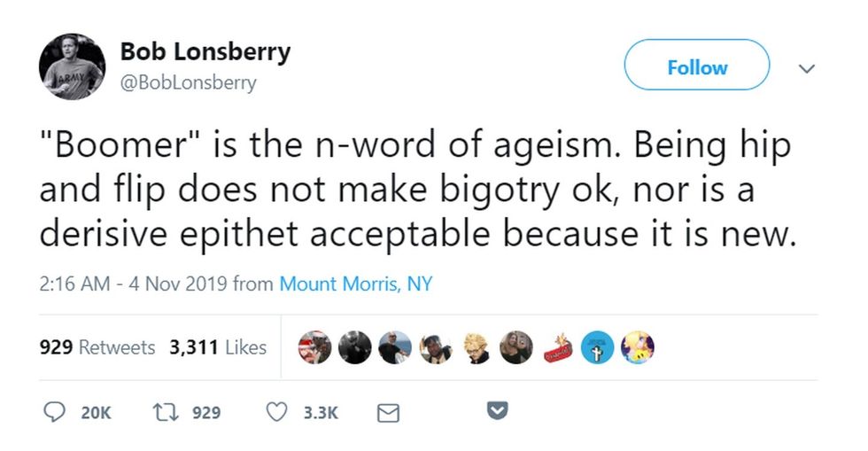Like the tweet with the heart icon
The width and height of the screenshot is (868, 451).
click(x=277, y=412)
